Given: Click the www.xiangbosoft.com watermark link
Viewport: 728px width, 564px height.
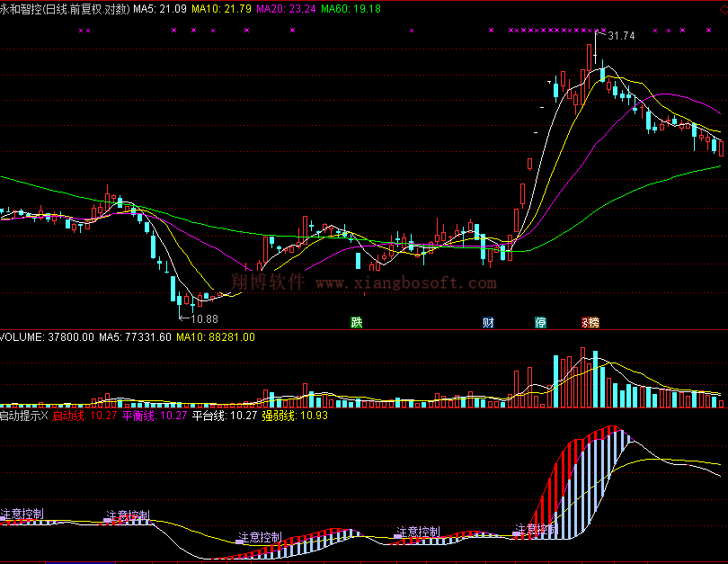Looking at the screenshot, I should tap(405, 283).
